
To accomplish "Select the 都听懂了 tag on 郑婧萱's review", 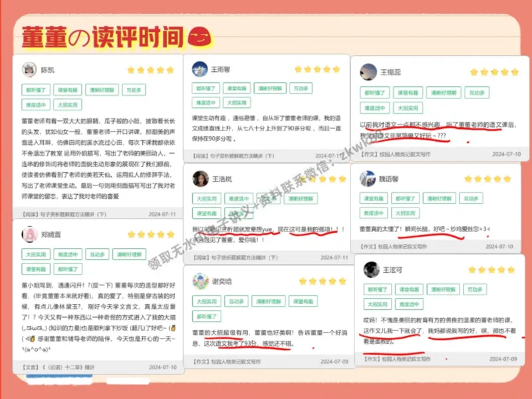I will (68, 269).
